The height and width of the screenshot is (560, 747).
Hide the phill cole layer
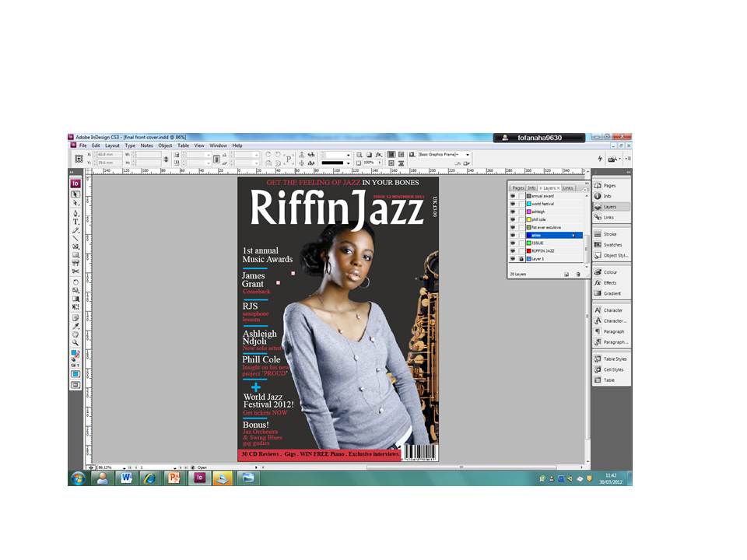(x=513, y=219)
